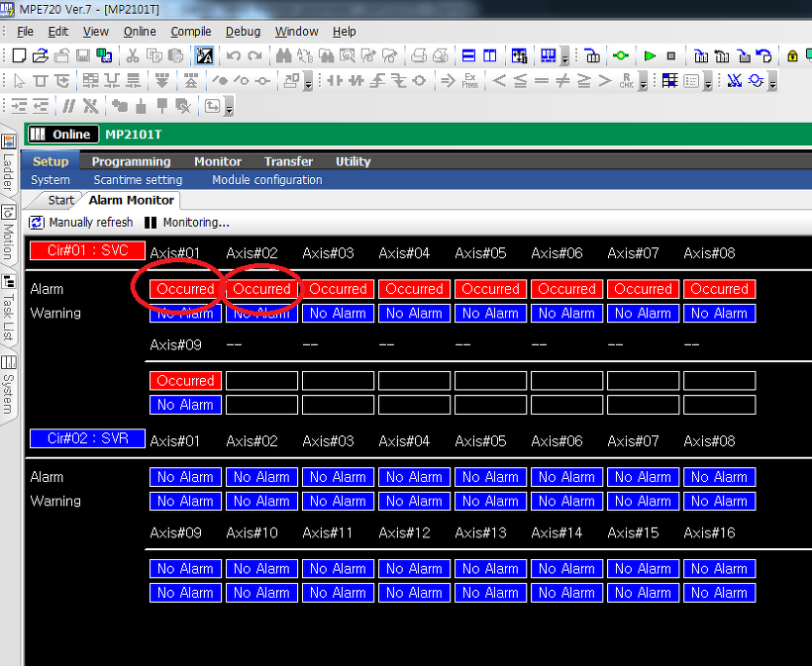812x666 pixels.
Task: Switch to the Monitor tab
Action: coord(218,161)
